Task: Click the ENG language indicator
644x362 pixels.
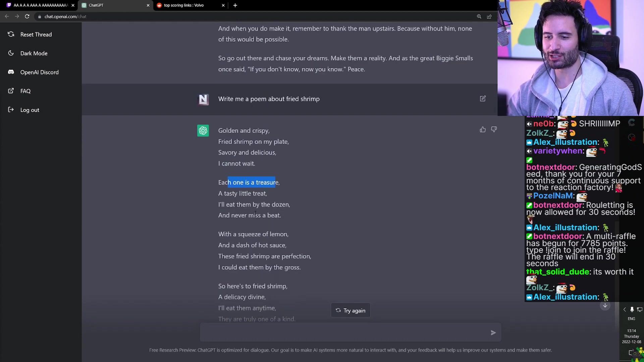Action: click(631, 319)
